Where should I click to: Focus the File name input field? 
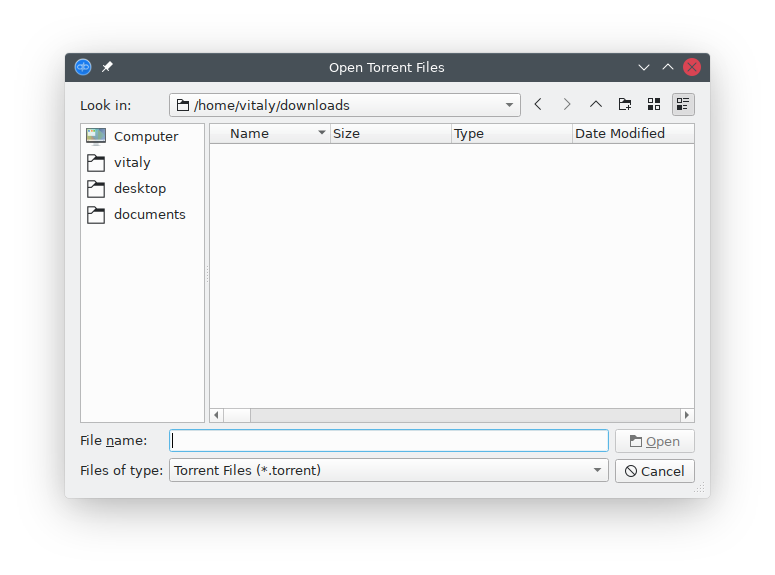(x=388, y=441)
